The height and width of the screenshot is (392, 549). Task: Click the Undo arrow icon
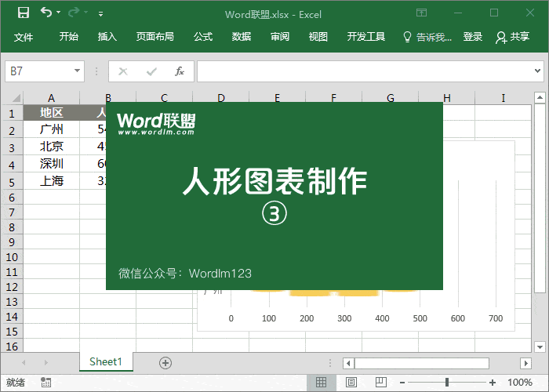tap(45, 13)
